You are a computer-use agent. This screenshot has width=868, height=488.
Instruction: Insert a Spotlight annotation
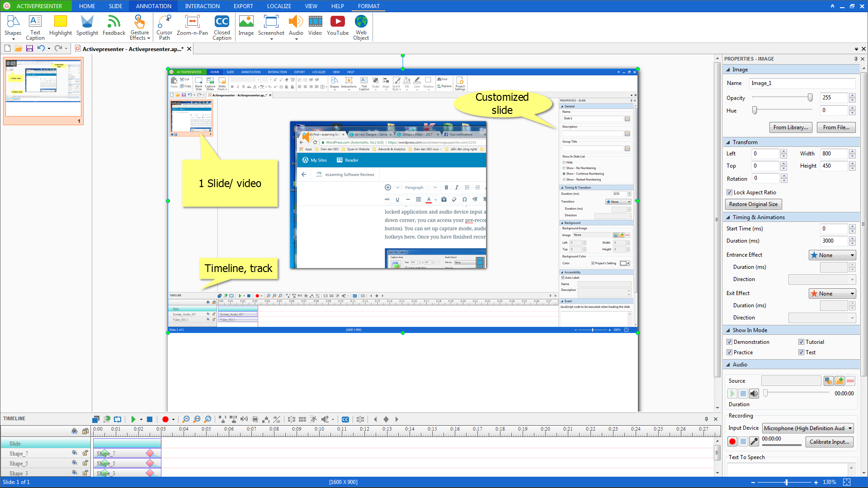point(87,25)
